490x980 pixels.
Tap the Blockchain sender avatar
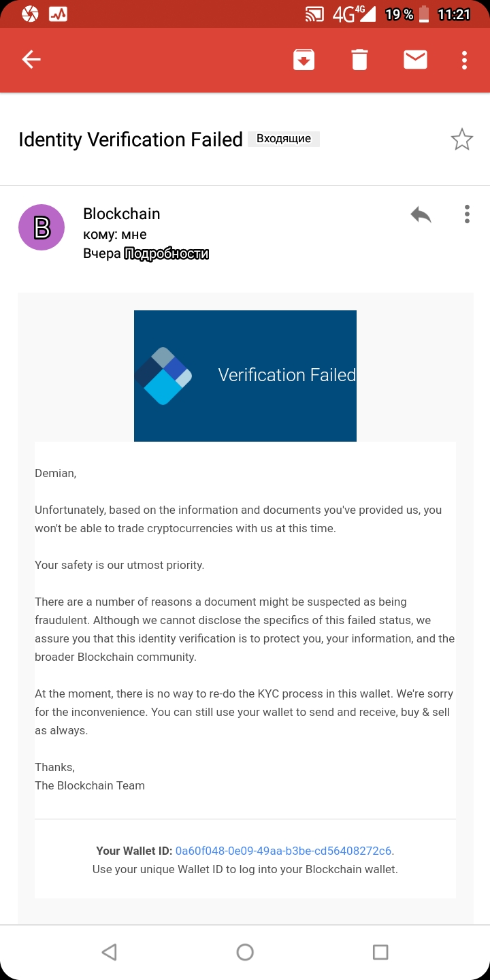click(x=42, y=227)
